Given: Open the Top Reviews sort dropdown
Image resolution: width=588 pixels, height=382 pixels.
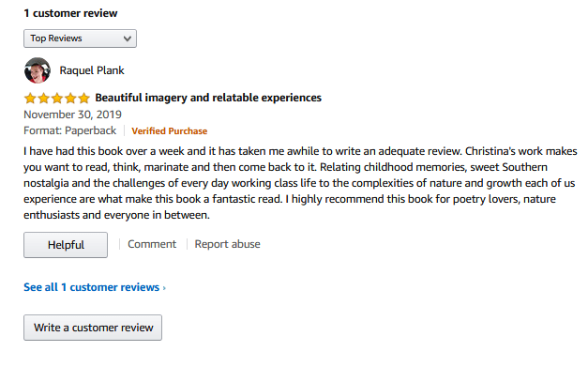Looking at the screenshot, I should [x=79, y=38].
